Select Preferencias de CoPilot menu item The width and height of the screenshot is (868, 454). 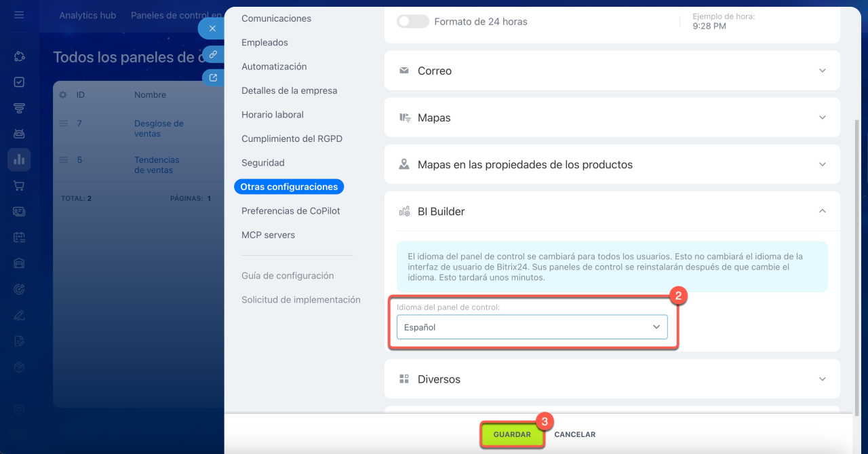tap(291, 211)
